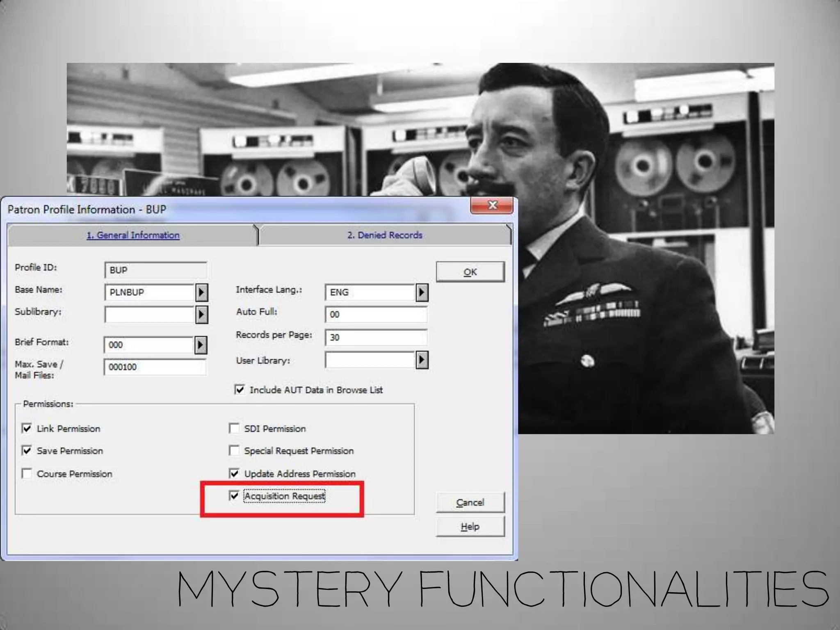
Task: Uncheck the Link Permission checkbox
Action: click(27, 429)
